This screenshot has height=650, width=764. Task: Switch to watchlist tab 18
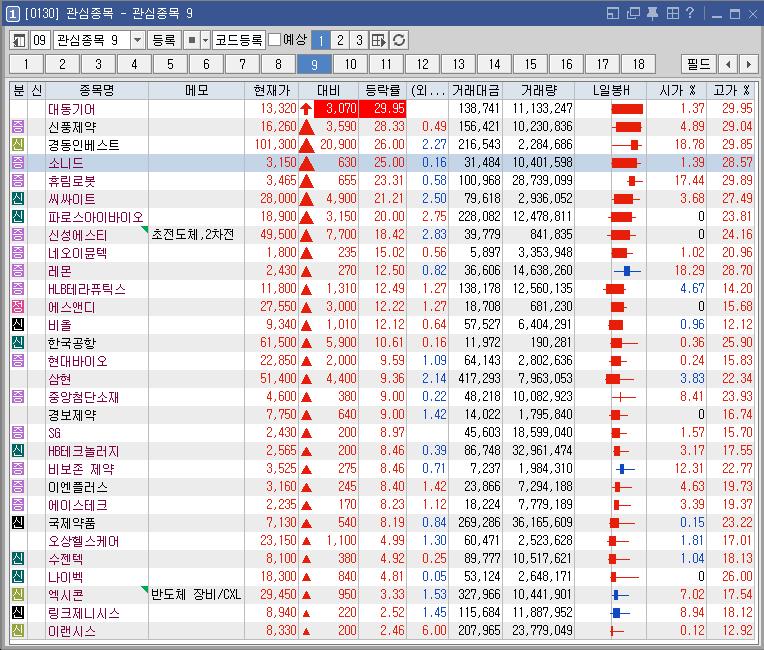[x=639, y=64]
